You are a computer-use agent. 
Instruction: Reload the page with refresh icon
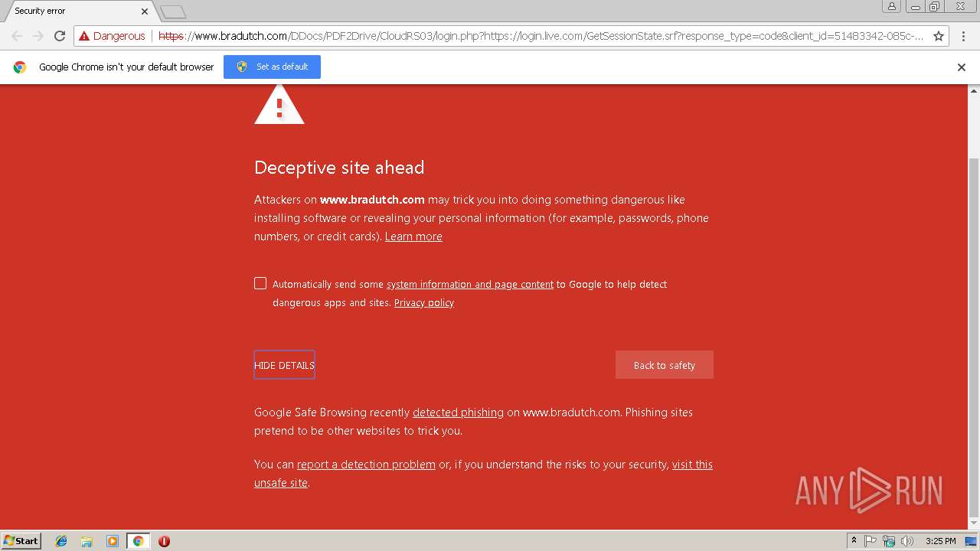(60, 36)
